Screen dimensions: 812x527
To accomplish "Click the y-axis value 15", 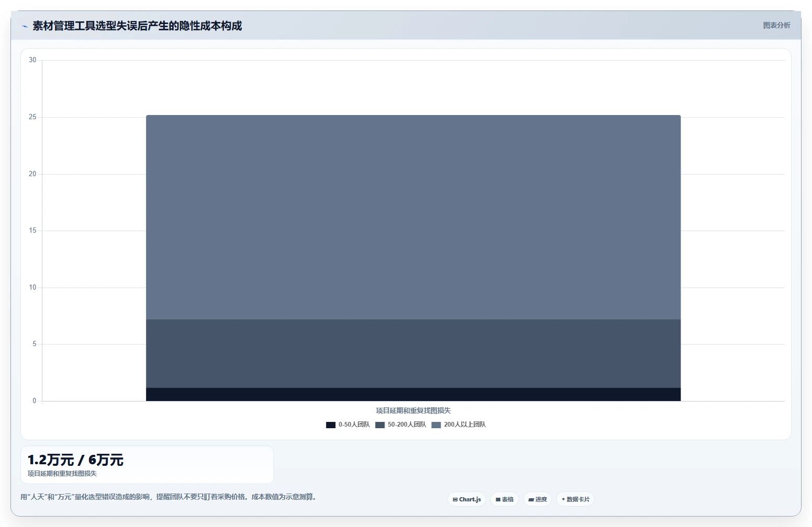I will click(32, 231).
